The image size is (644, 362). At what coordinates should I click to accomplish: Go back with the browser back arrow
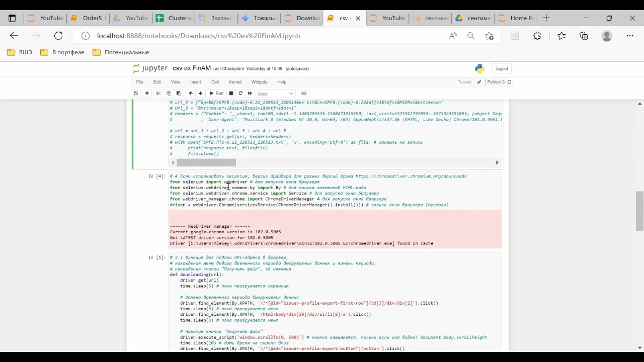pyautogui.click(x=14, y=36)
